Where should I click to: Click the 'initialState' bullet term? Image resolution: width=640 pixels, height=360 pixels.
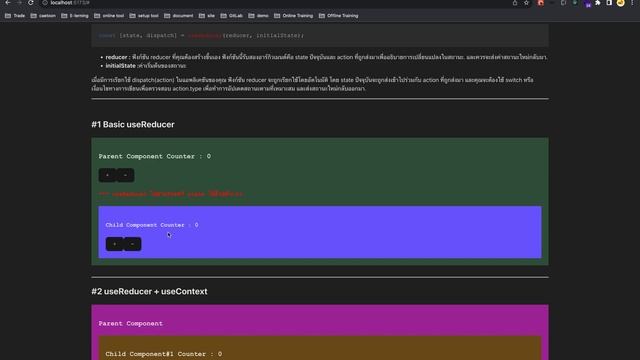(120, 66)
